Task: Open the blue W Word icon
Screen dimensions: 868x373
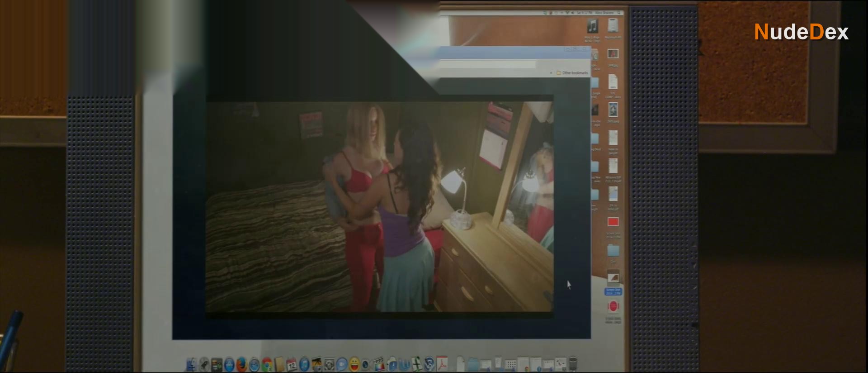Action: [404, 364]
